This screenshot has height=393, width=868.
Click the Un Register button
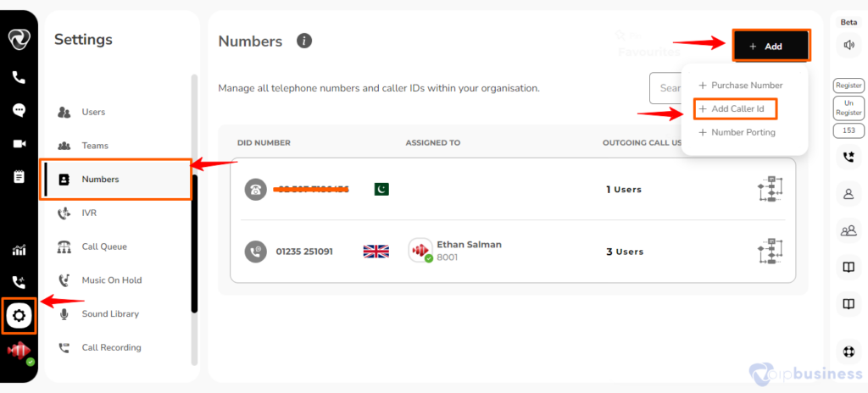coord(849,108)
